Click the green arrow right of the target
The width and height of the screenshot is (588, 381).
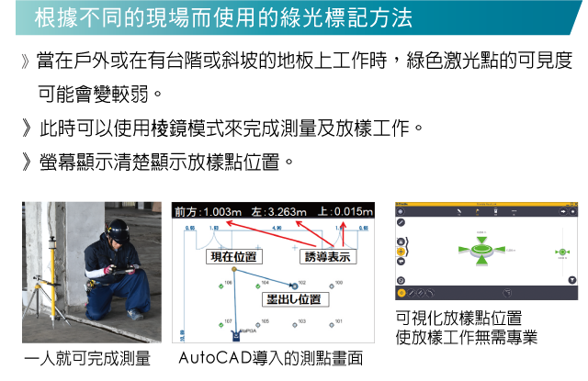(x=500, y=249)
